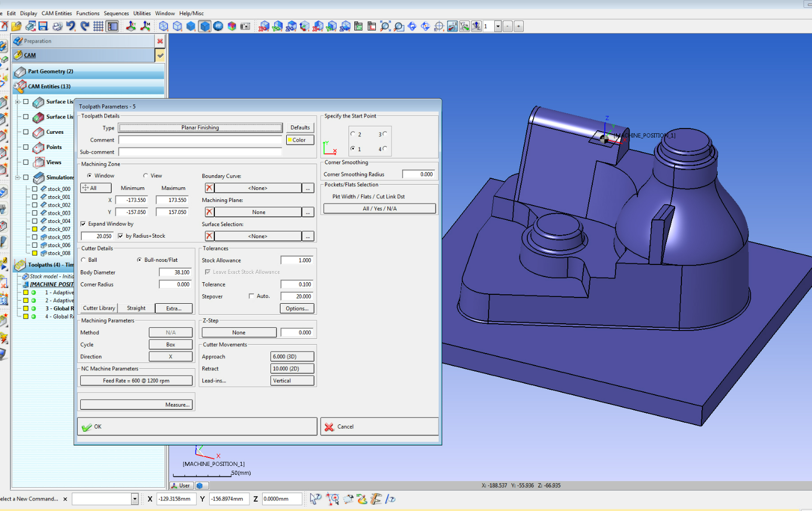Select the Ball cutter radio button
Screen dimensions: 812x511
click(83, 260)
